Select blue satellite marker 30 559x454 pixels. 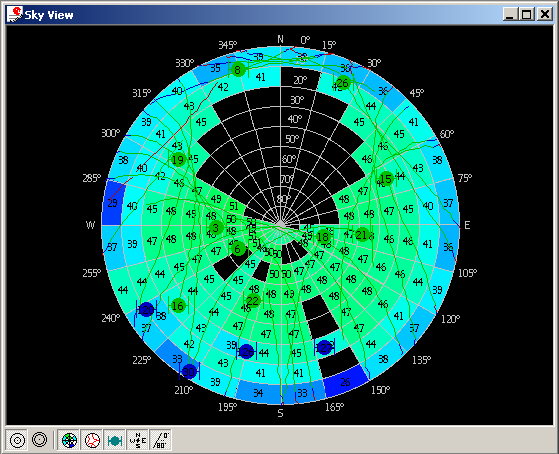(x=189, y=372)
